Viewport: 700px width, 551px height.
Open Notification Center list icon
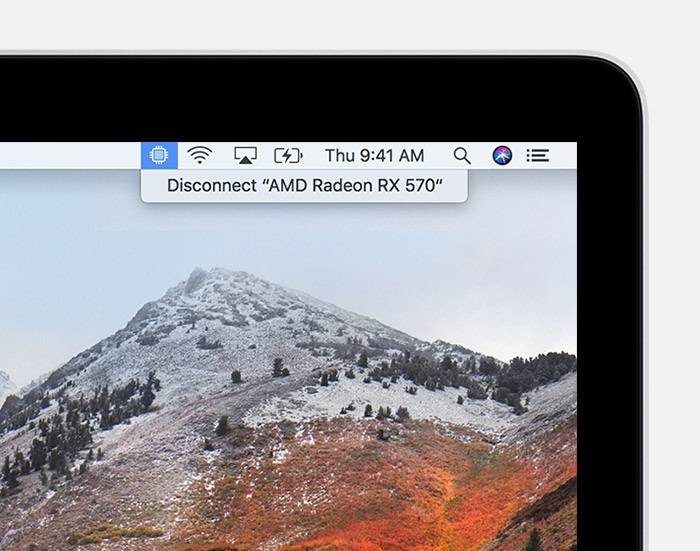tap(538, 155)
